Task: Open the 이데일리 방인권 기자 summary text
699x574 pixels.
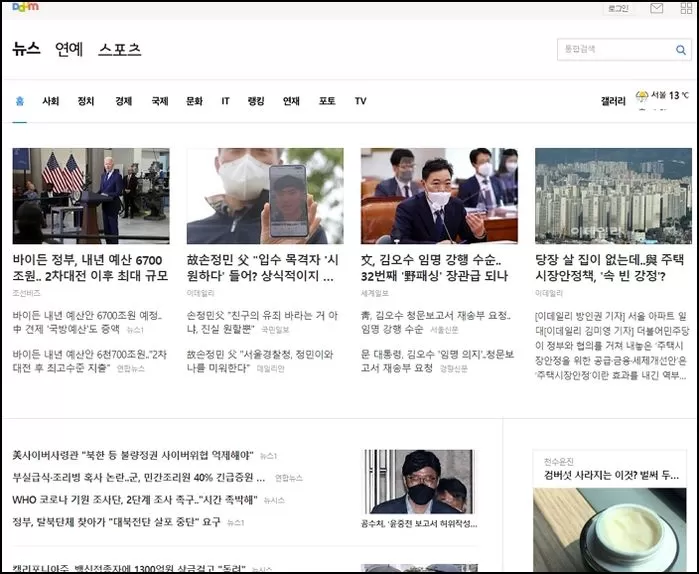Action: [x=612, y=346]
